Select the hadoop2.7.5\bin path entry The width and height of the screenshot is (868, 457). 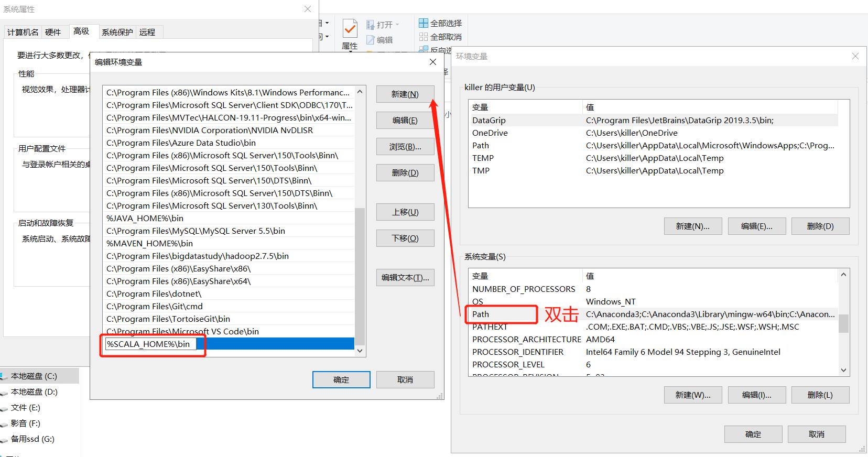tap(229, 256)
